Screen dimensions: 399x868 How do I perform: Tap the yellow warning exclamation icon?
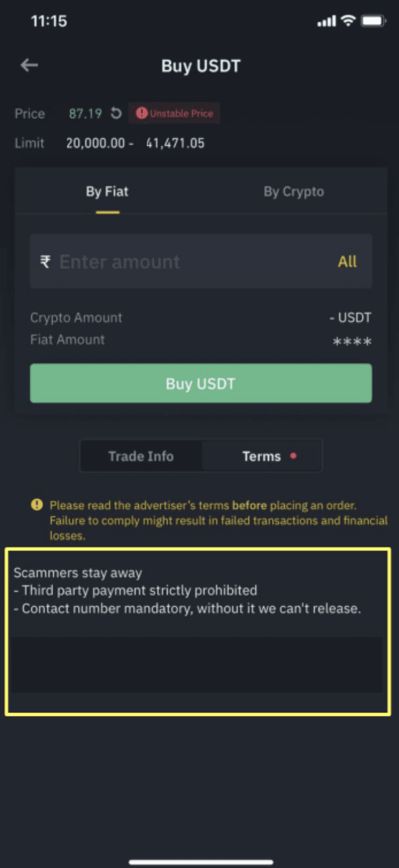(37, 505)
